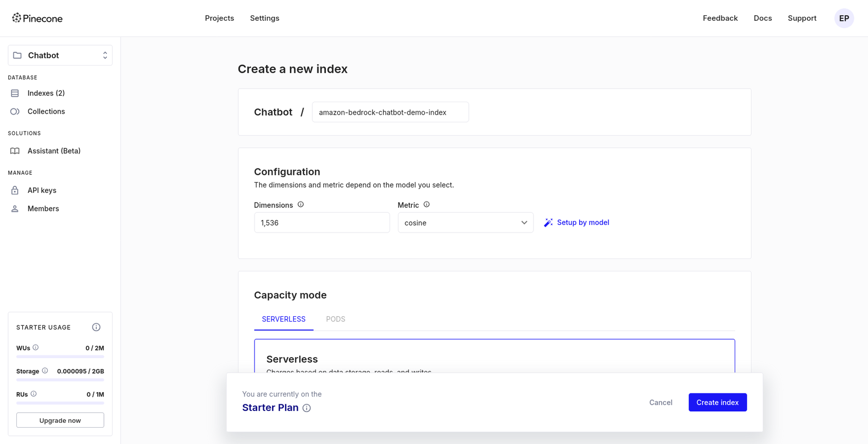
Task: Click the RUs usage progress bar
Action: point(60,403)
